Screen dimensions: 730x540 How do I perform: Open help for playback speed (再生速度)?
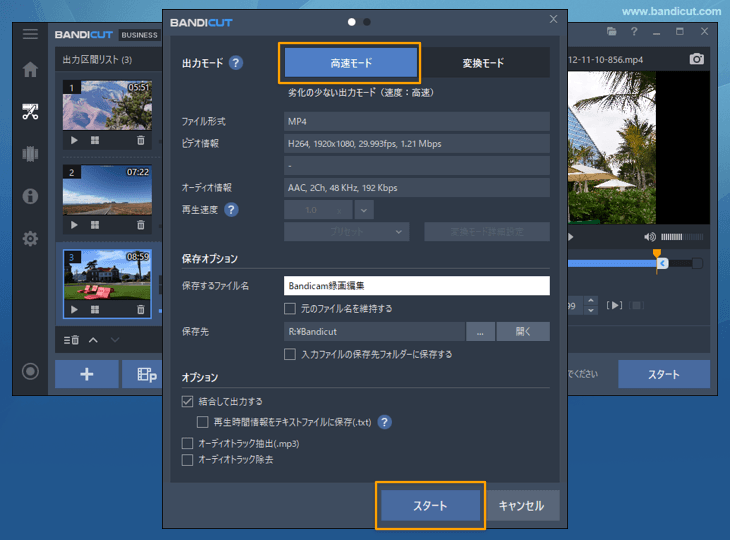(x=231, y=210)
